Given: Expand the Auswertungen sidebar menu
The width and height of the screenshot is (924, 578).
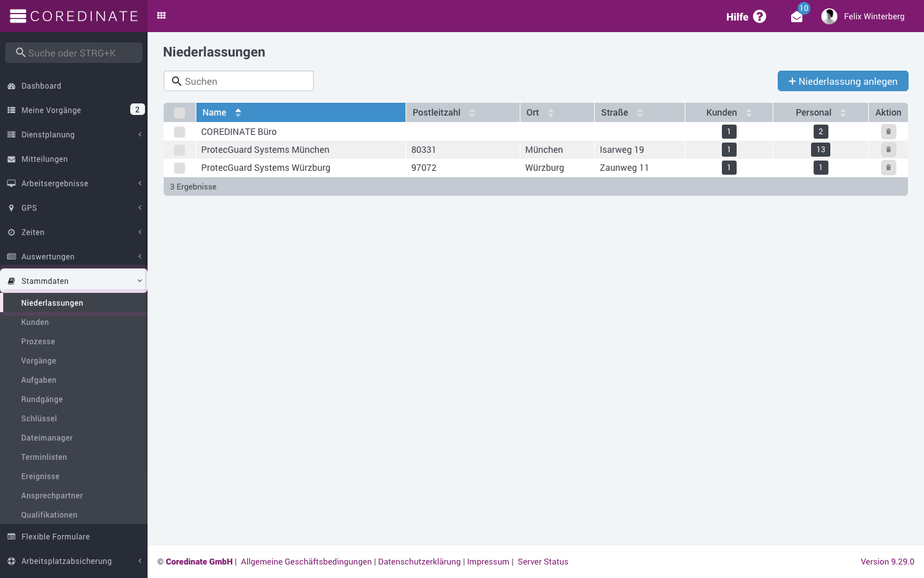Looking at the screenshot, I should (74, 257).
